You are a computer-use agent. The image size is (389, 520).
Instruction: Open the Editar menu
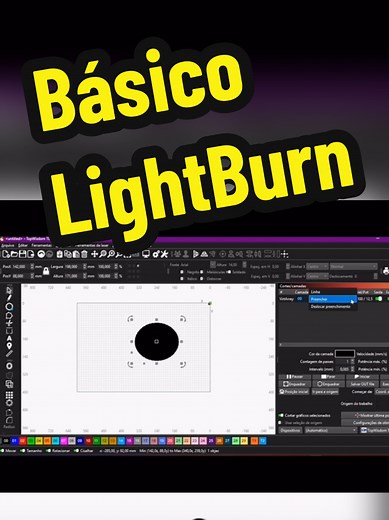coord(23,245)
